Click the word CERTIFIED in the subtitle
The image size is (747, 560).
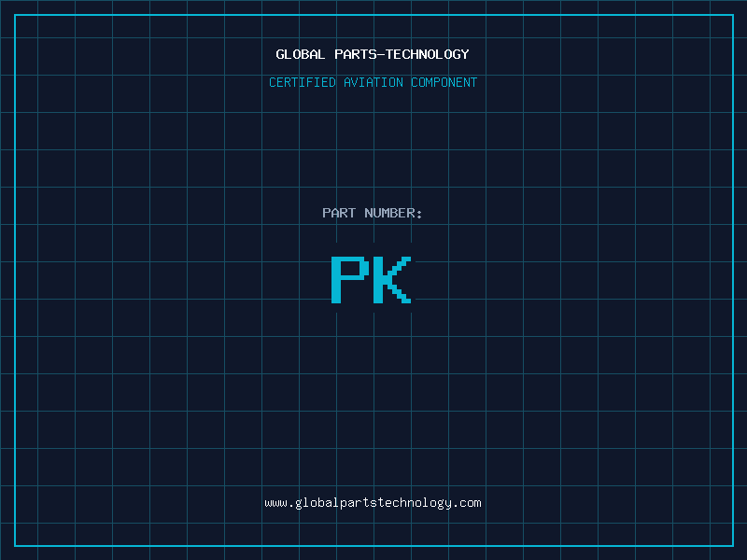tap(303, 82)
